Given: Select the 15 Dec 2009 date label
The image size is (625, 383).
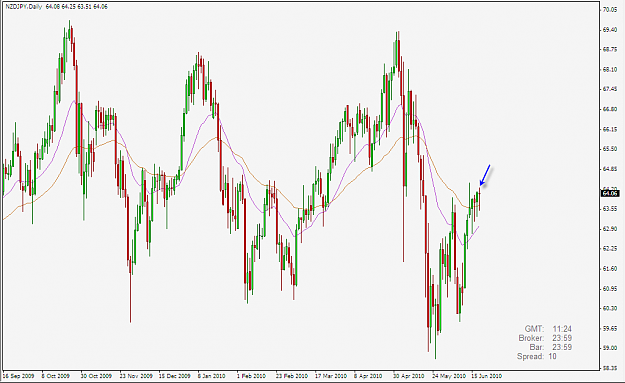Looking at the screenshot, I should coord(175,376).
